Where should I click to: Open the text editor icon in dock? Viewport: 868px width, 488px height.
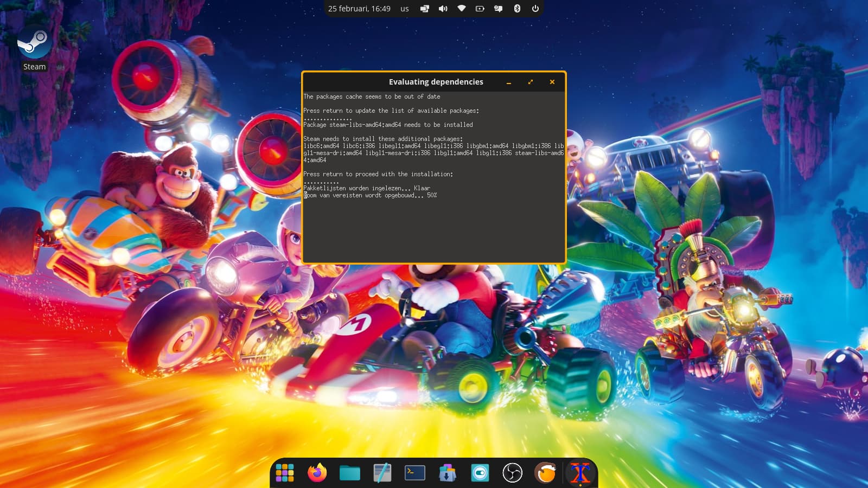click(382, 473)
